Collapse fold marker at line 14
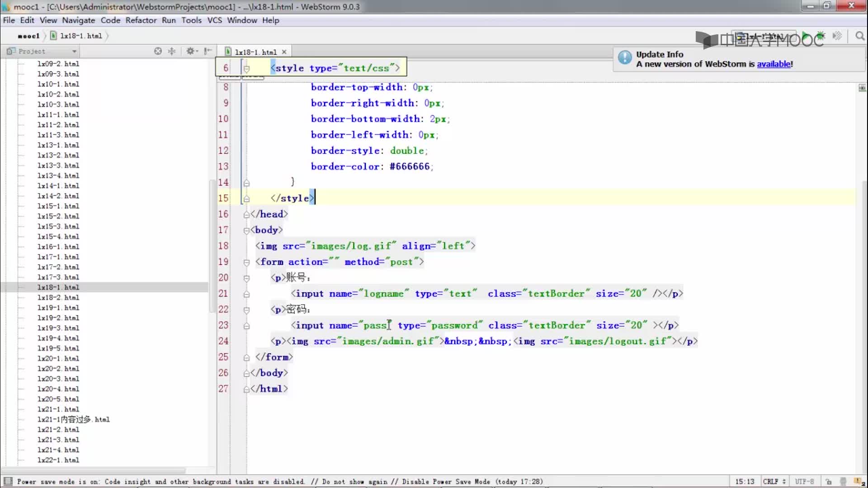 coord(246,183)
